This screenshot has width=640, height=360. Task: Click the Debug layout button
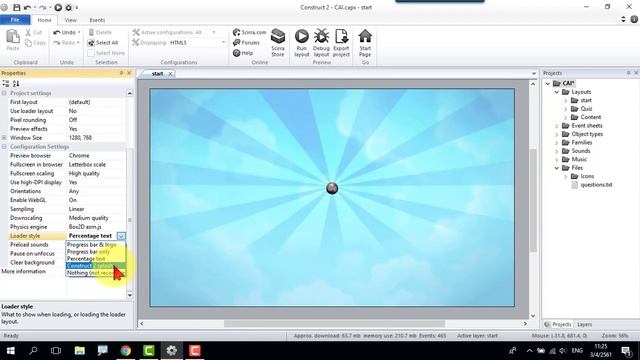coord(321,42)
